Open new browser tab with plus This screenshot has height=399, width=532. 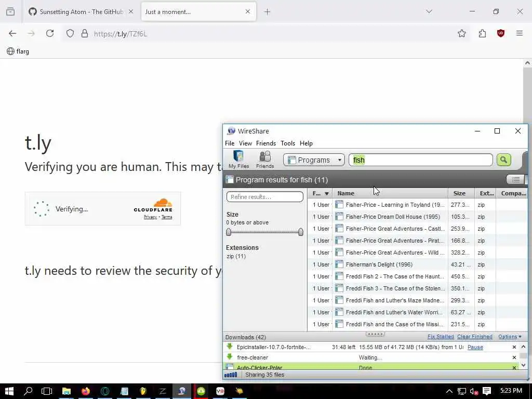click(x=268, y=12)
